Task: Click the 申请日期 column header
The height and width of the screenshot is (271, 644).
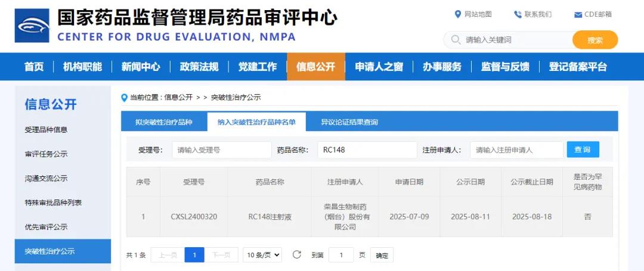Action: [409, 182]
